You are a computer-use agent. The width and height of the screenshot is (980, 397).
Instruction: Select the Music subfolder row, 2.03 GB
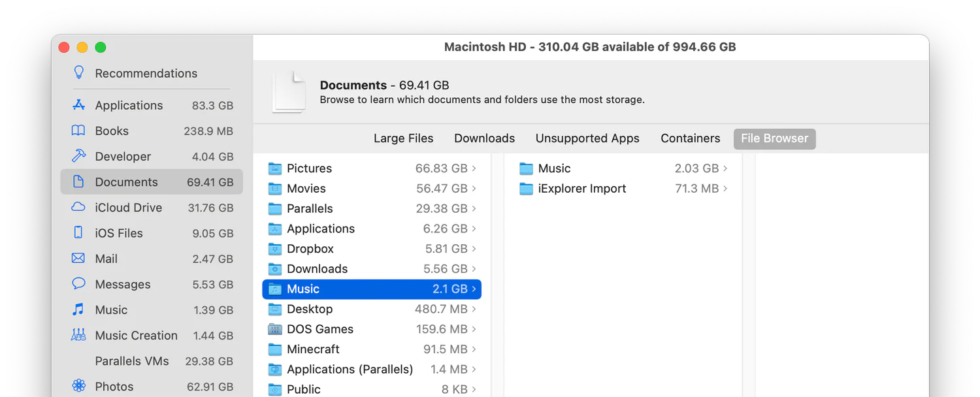click(x=623, y=168)
